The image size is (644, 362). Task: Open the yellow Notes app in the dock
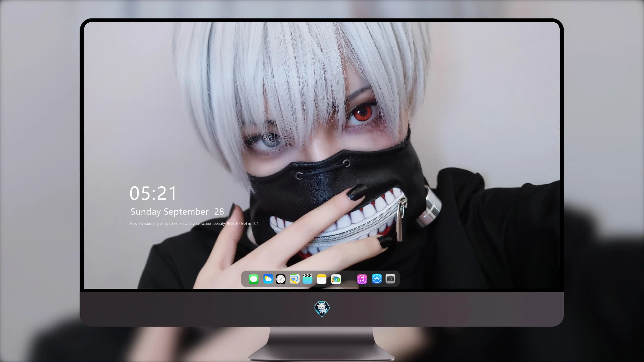321,279
